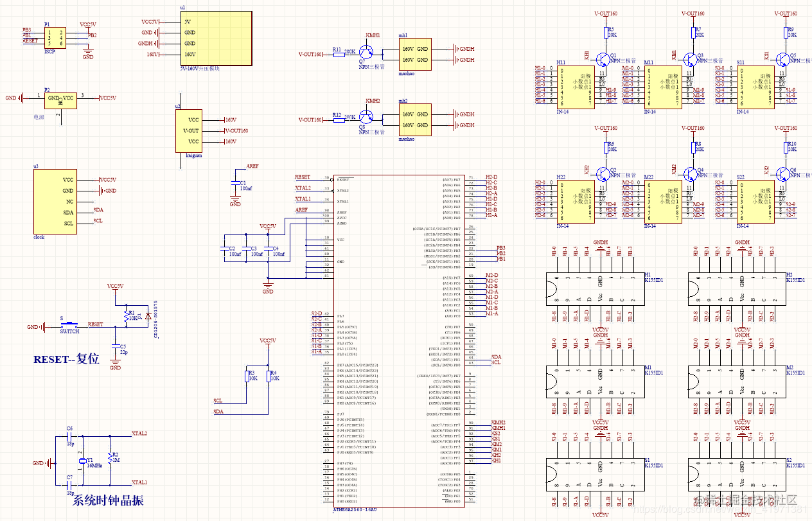Click resistor R8 20K

pyautogui.click(x=693, y=147)
